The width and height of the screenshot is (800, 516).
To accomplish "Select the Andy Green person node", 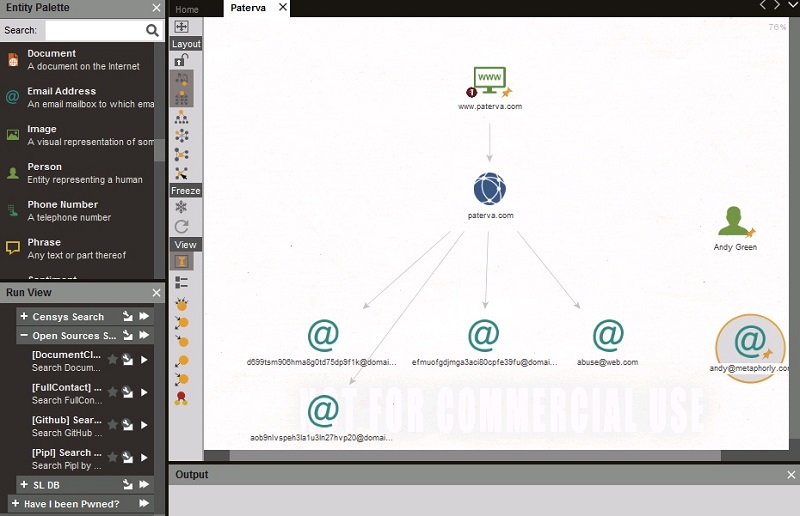I will coord(735,228).
